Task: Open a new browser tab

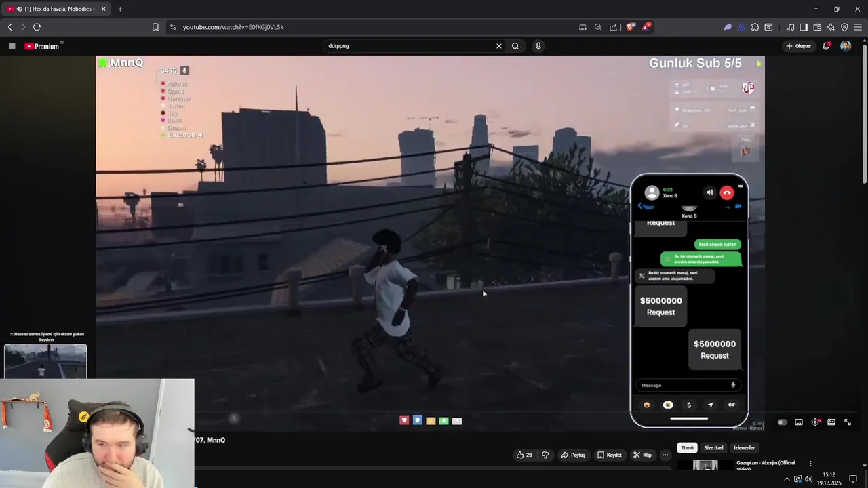Action: tap(120, 9)
